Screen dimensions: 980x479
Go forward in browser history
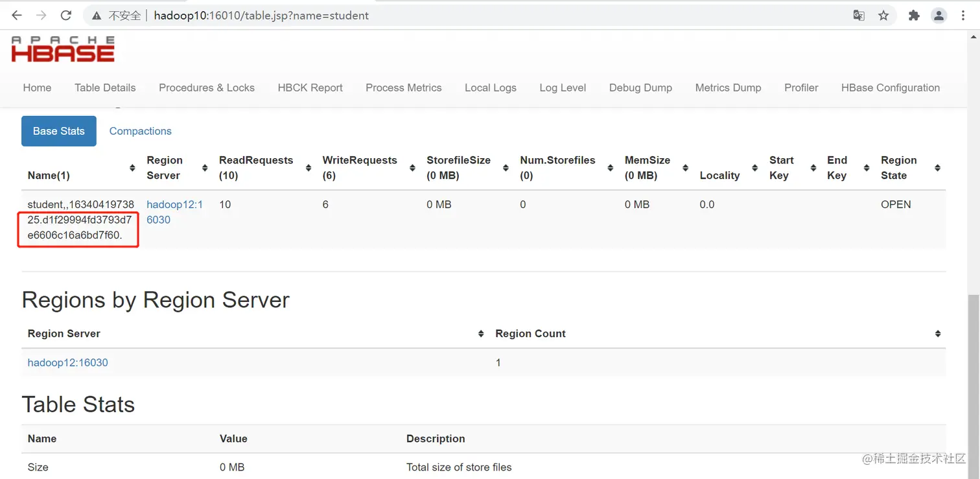41,16
